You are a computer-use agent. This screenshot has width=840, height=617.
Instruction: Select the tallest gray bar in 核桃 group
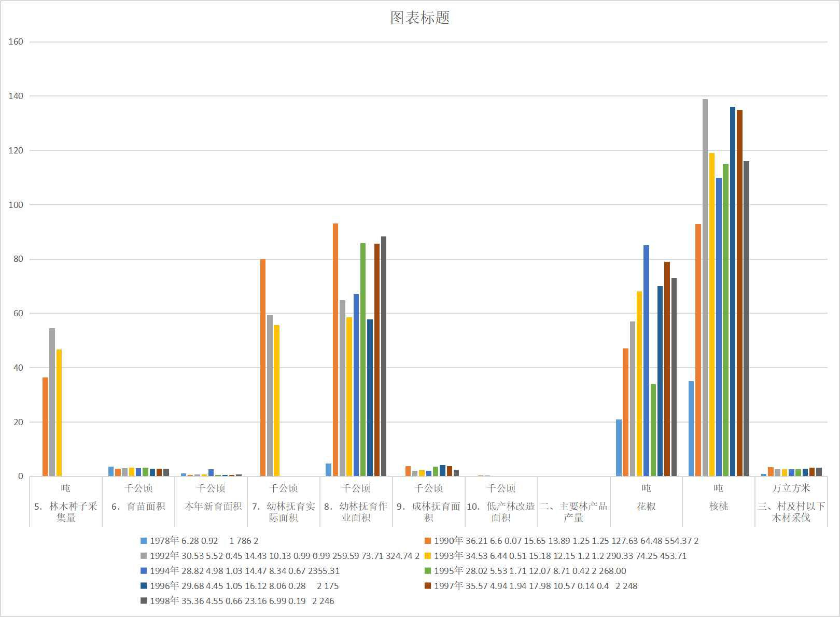pyautogui.click(x=705, y=287)
